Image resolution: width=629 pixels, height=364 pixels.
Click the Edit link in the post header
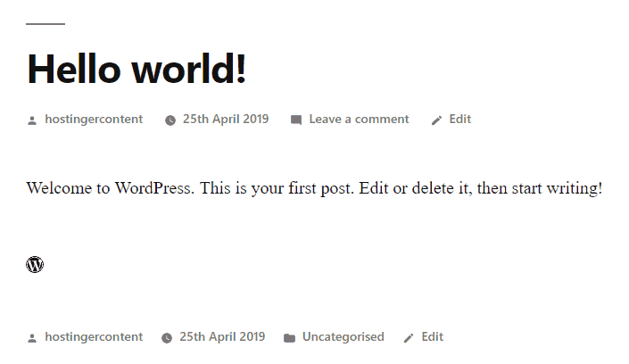(460, 120)
